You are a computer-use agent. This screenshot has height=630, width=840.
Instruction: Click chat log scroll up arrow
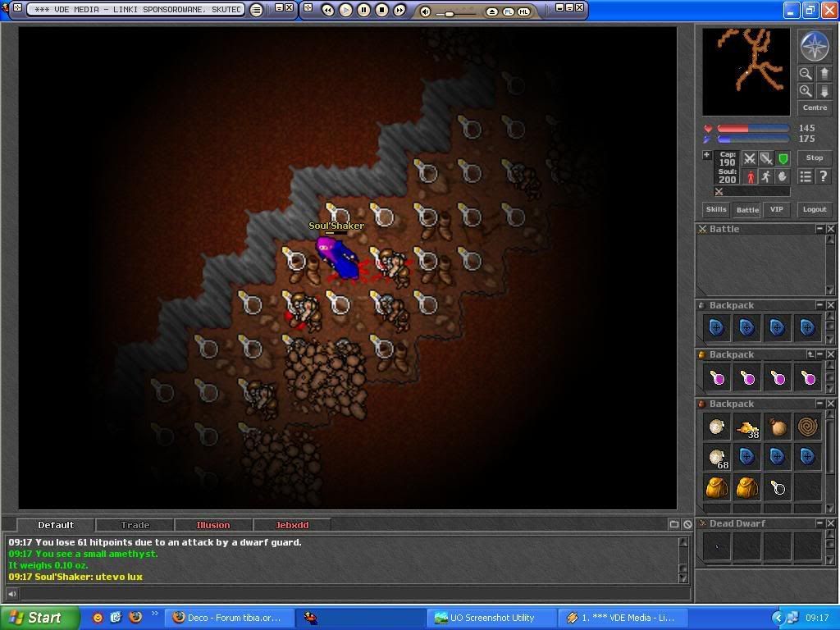coord(683,542)
